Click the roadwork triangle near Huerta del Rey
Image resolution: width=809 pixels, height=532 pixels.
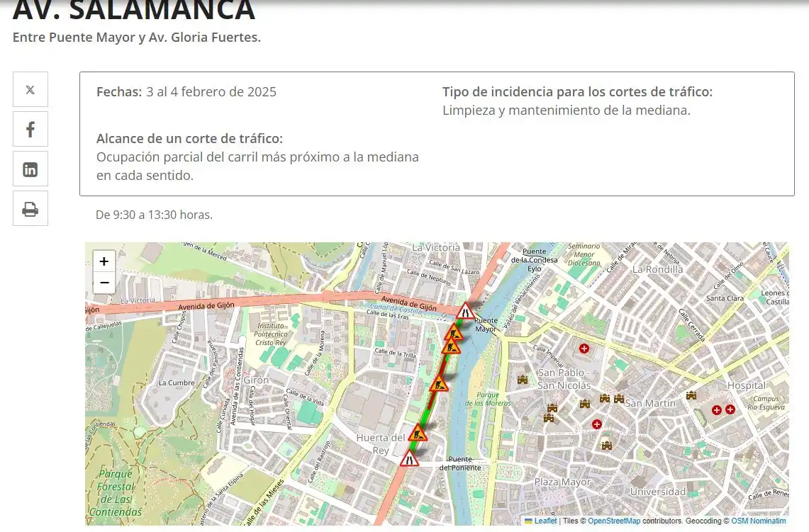418,433
